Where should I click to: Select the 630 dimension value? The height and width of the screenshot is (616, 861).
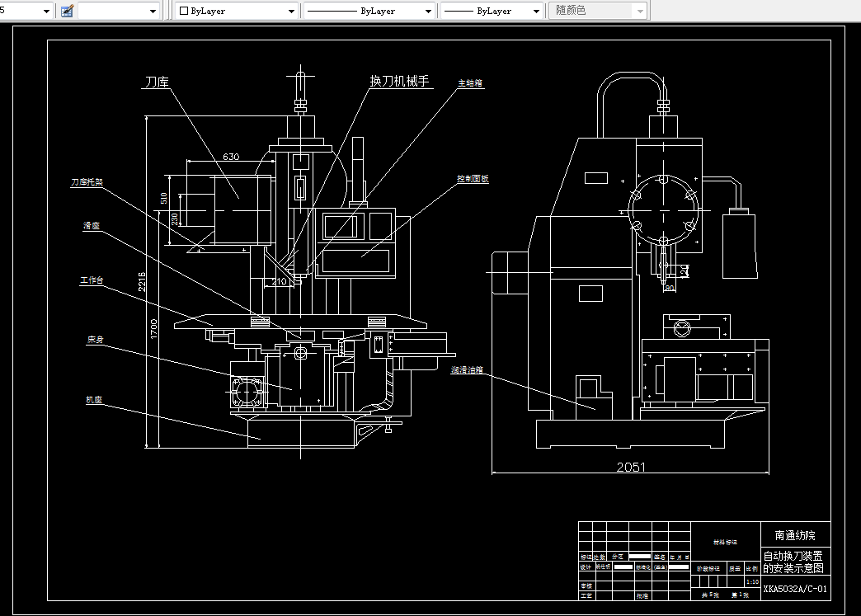231,157
